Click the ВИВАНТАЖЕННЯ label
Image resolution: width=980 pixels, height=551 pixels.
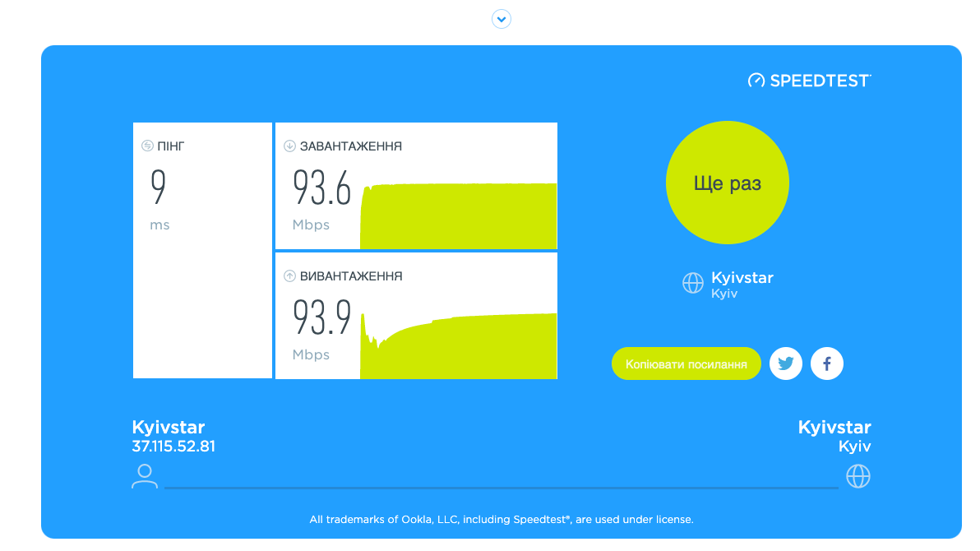(350, 276)
